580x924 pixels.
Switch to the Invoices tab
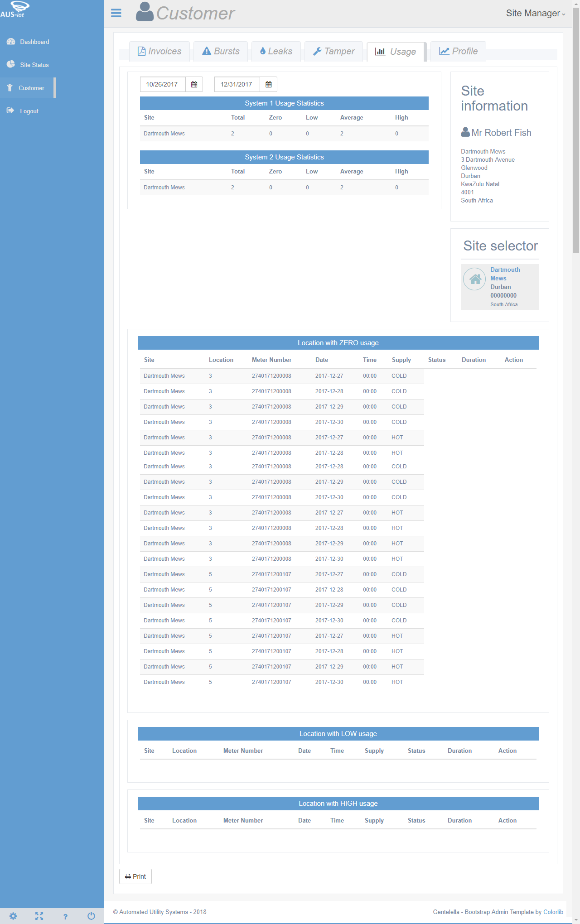tap(159, 51)
